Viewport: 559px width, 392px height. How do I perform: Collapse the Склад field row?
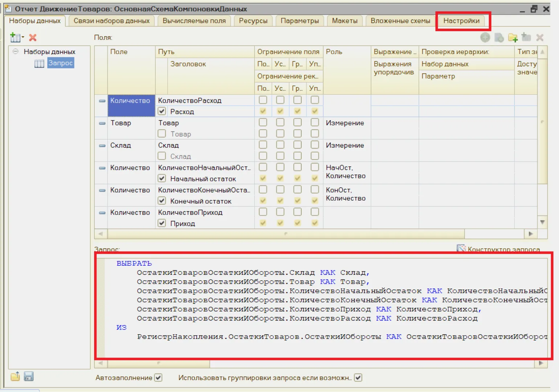(x=102, y=146)
